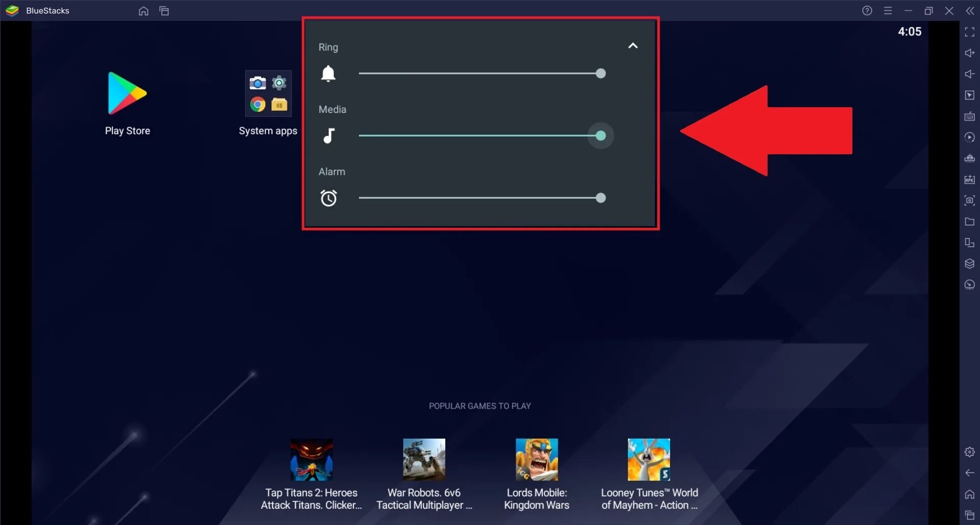
Task: Open Tap Titans 2 game thumbnail
Action: tap(312, 460)
